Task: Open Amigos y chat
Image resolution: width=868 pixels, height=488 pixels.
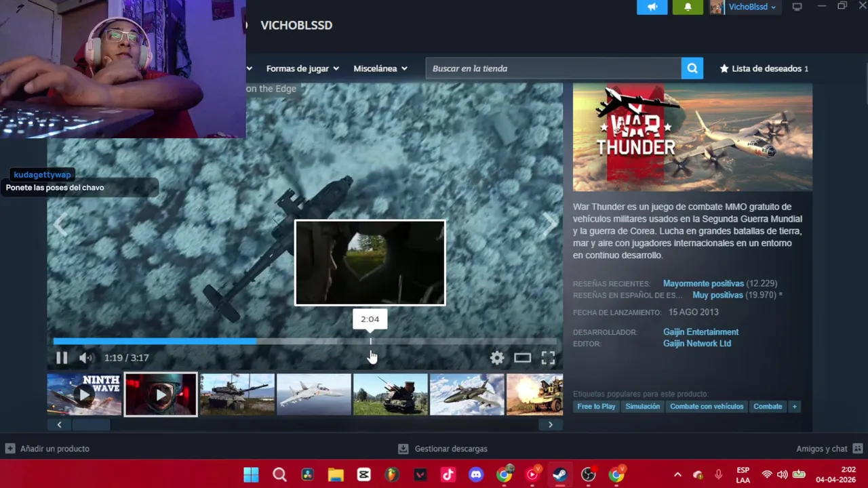Action: [829, 449]
